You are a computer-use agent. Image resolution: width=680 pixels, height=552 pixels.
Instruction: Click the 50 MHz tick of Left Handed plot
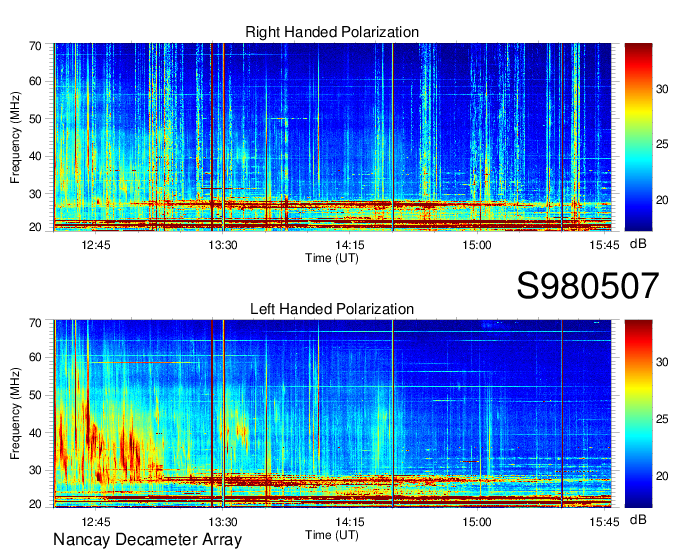[x=35, y=395]
